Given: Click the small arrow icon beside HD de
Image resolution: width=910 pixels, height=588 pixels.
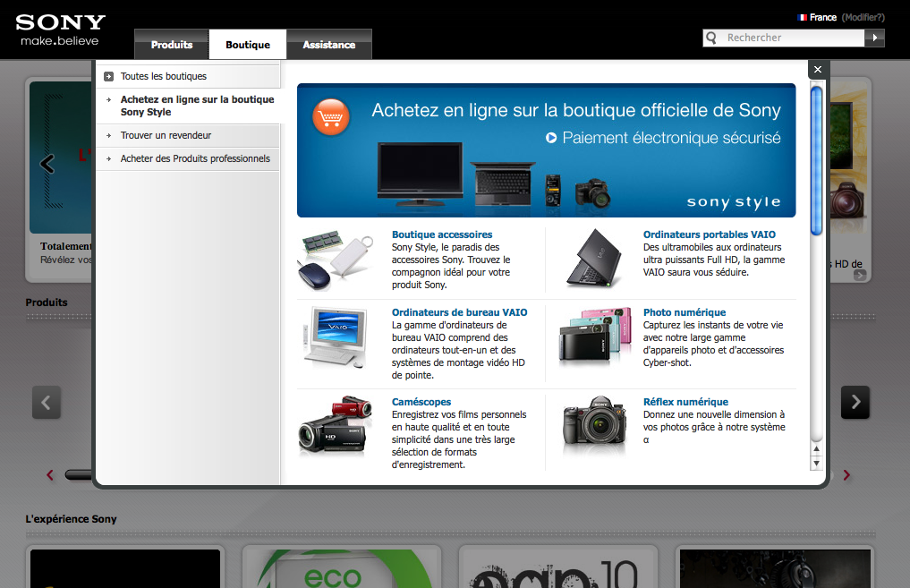Looking at the screenshot, I should (x=860, y=275).
